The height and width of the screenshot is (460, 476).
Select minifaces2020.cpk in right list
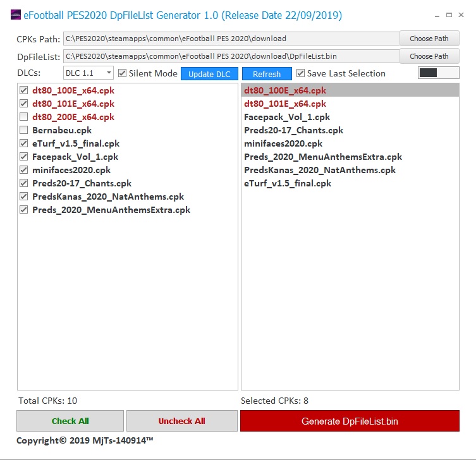350,143
